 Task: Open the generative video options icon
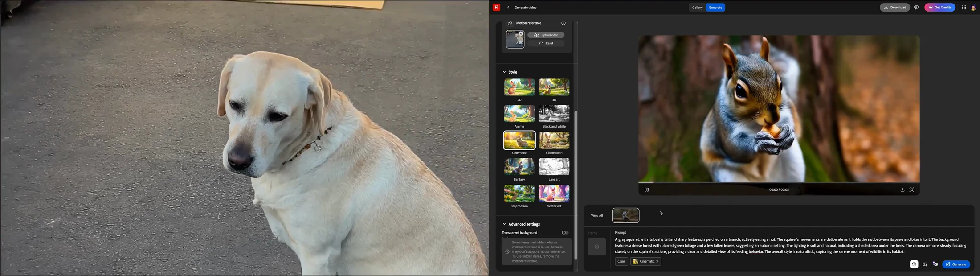[x=935, y=264]
